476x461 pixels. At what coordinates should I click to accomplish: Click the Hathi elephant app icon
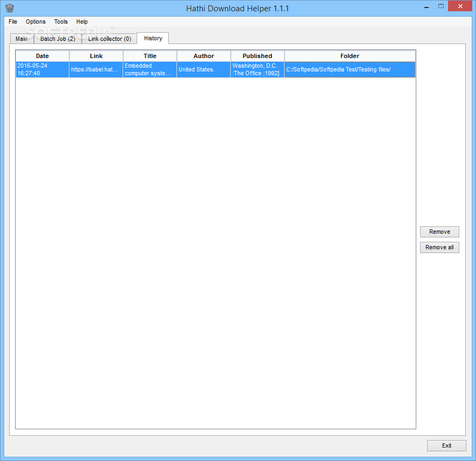pos(10,8)
